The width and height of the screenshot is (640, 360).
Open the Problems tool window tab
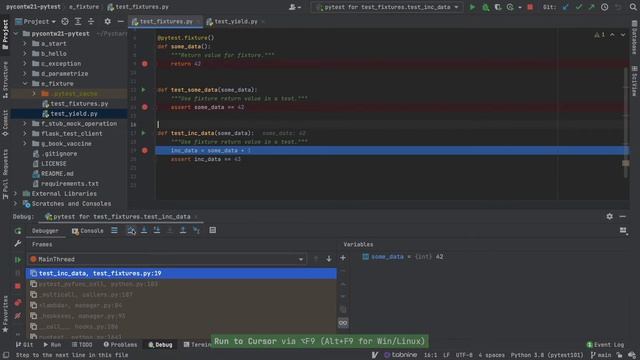click(x=120, y=344)
